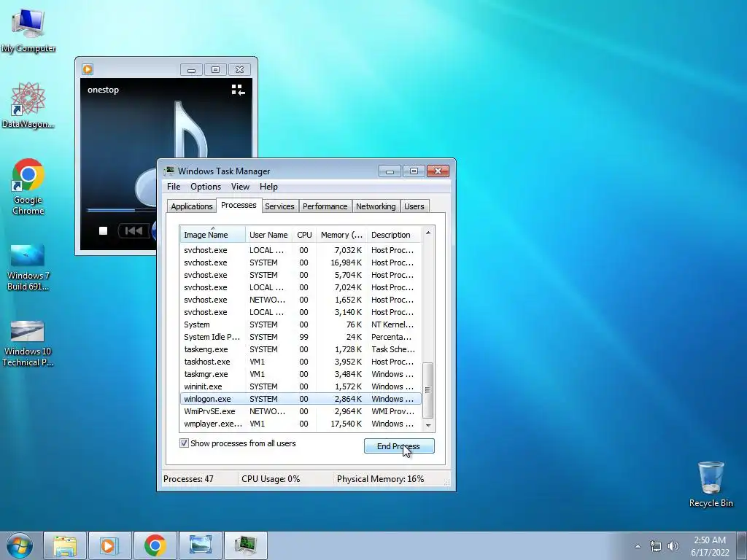Select the svchost.exe row using 5,704 K

point(301,275)
